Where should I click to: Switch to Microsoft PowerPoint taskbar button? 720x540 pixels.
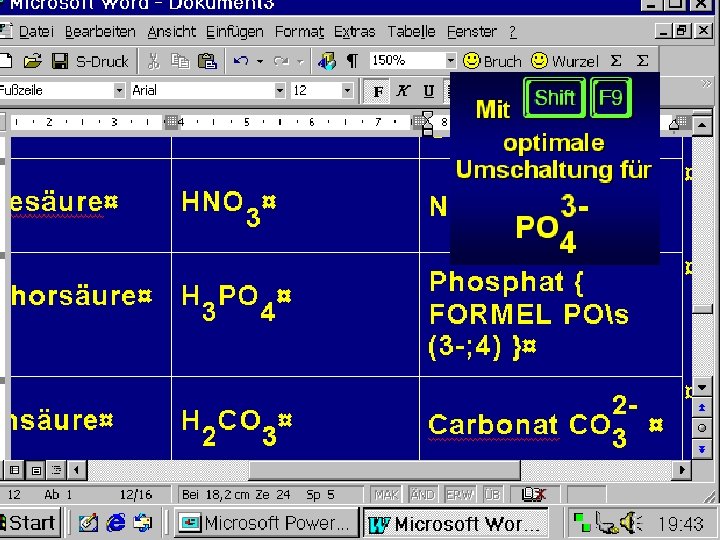click(x=265, y=523)
